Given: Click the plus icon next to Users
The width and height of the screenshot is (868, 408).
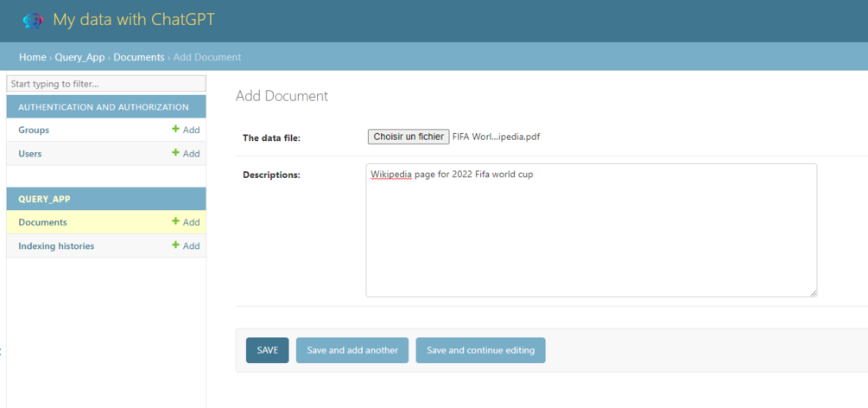Looking at the screenshot, I should (x=175, y=152).
